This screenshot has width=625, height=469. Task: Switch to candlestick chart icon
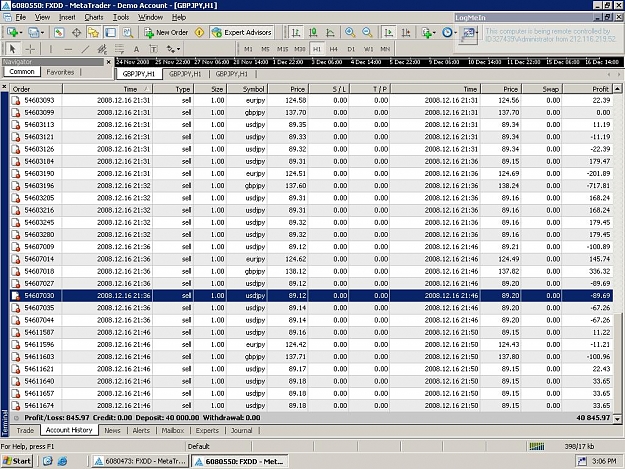[x=313, y=32]
